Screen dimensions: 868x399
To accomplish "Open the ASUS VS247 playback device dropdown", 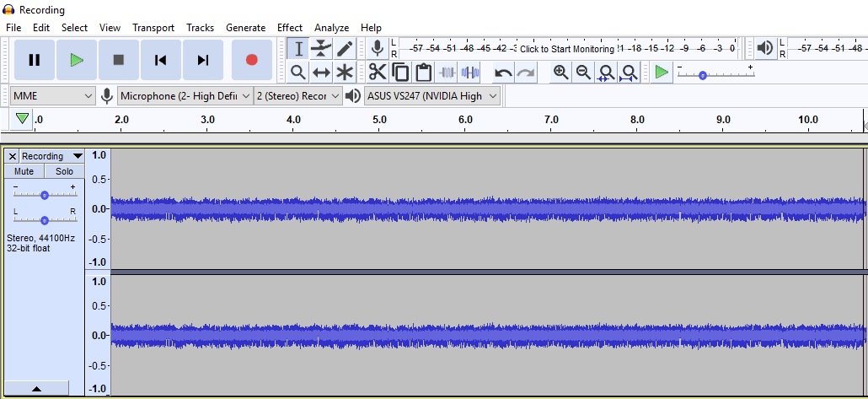I will (x=431, y=96).
